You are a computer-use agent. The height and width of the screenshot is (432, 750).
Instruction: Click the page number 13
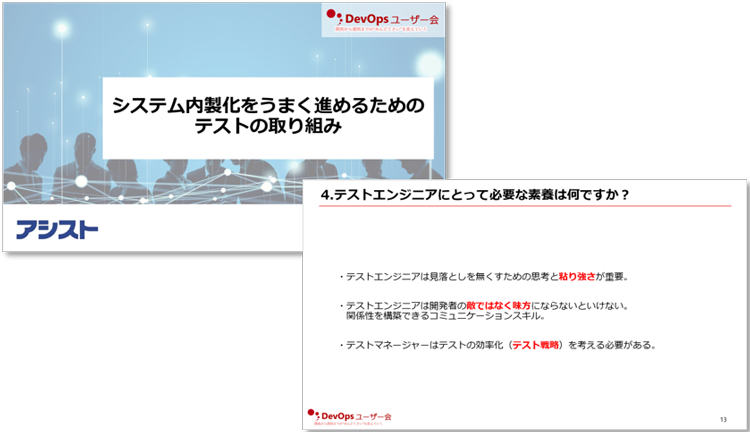tap(723, 417)
